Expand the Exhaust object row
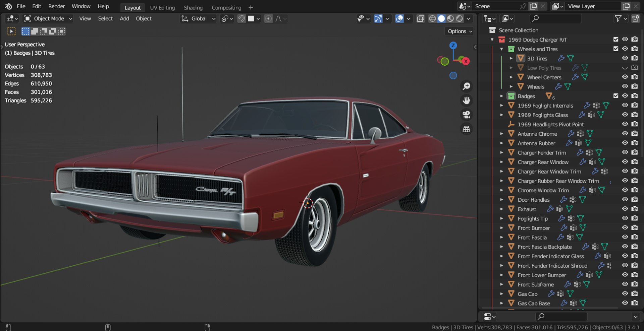 (x=502, y=209)
